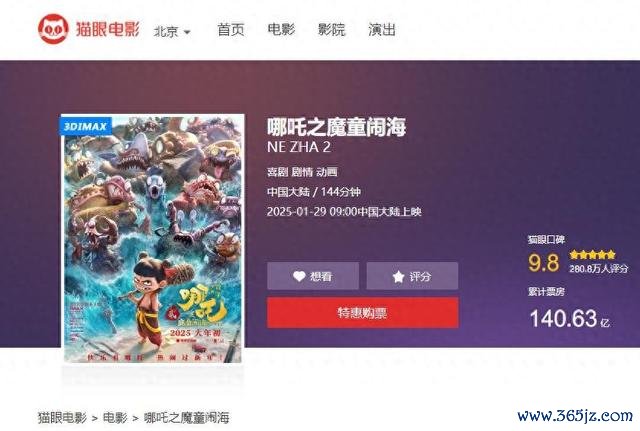The image size is (640, 431).
Task: Click the five-star rating icons
Action: [x=593, y=255]
